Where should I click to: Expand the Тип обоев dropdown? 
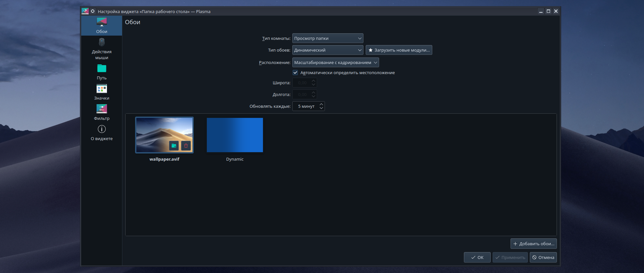coord(328,50)
